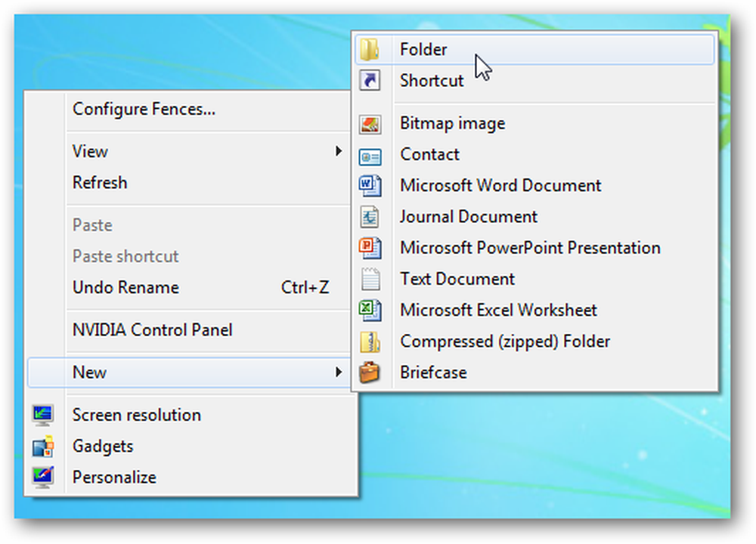Click the Excel Worksheet icon

(370, 310)
